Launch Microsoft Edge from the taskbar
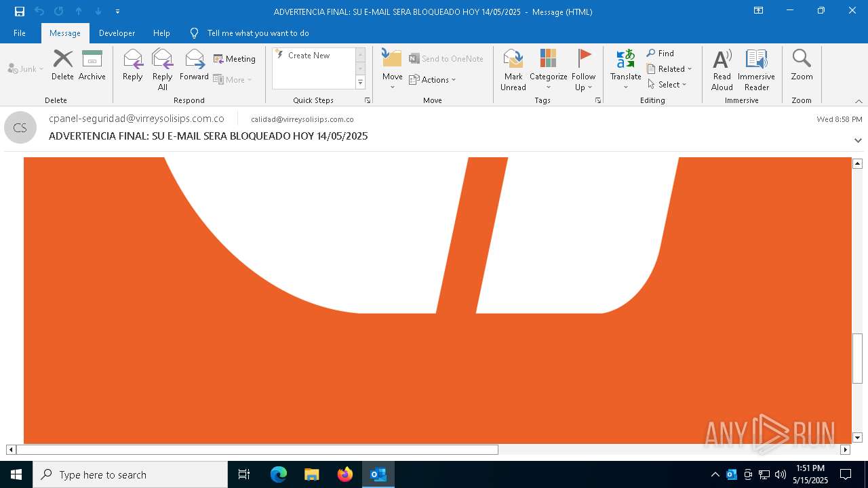868x488 pixels. [x=279, y=474]
